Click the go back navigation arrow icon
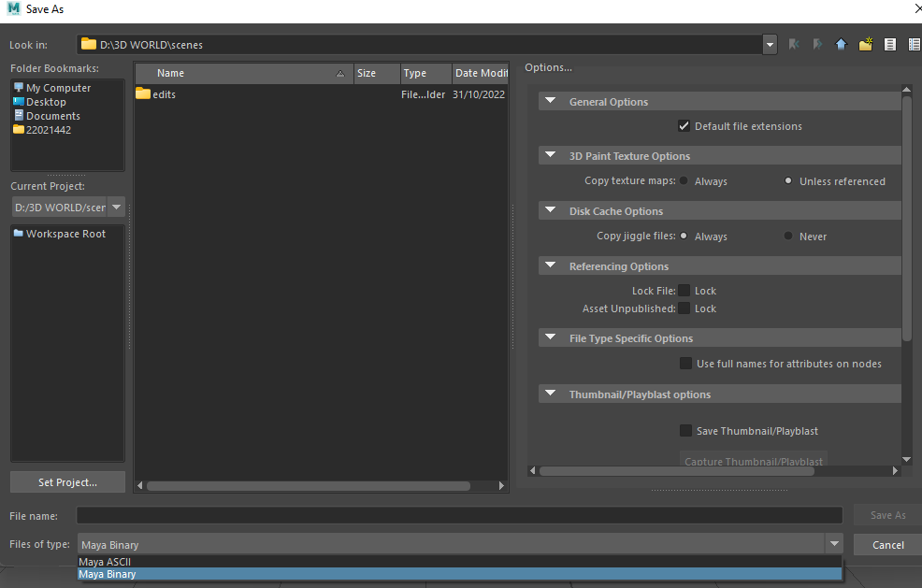Screen dimensions: 922x588 point(794,44)
